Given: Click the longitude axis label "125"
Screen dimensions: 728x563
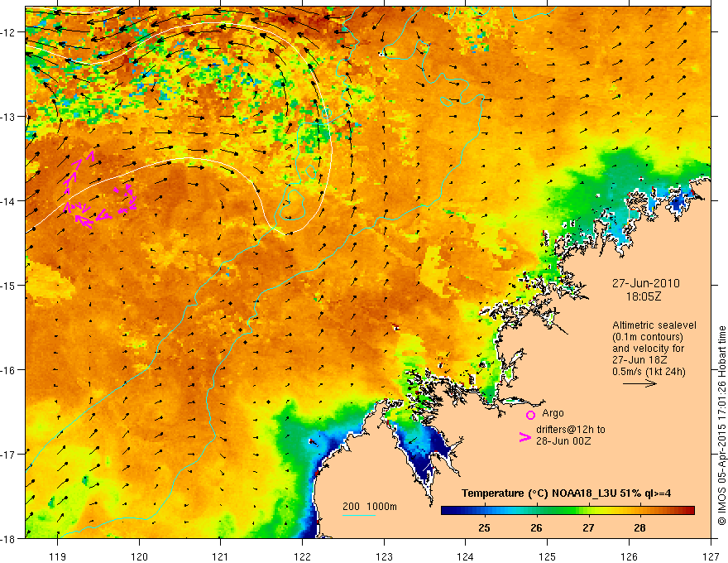Looking at the screenshot, I should pyautogui.click(x=548, y=556).
